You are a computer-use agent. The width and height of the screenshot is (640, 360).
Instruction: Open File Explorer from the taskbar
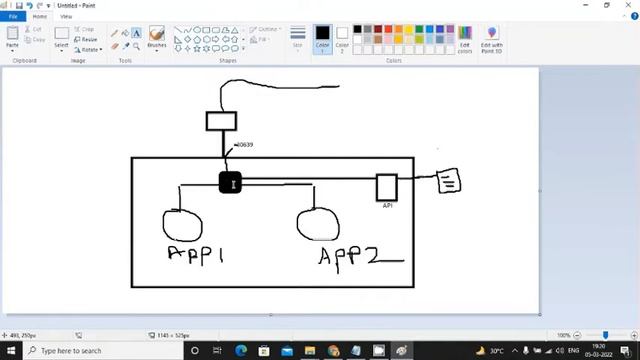pyautogui.click(x=310, y=351)
